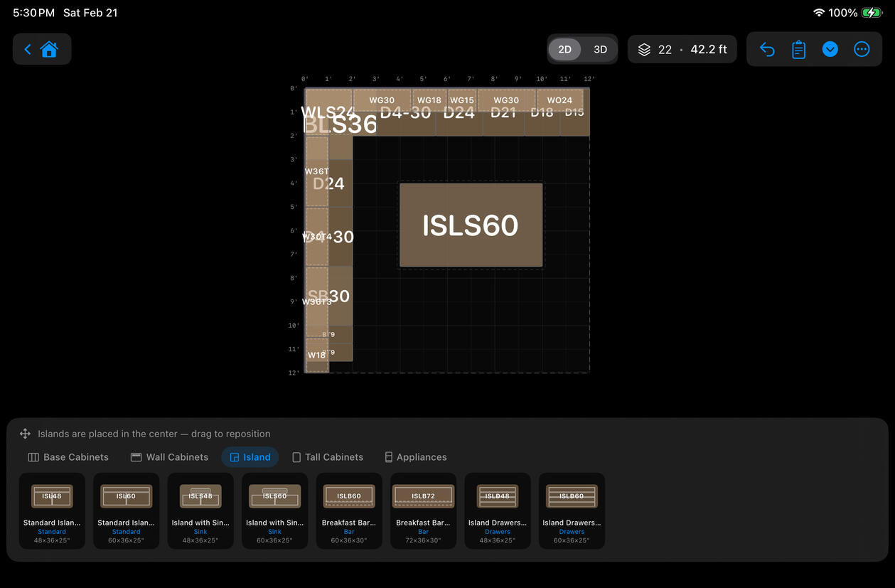895x588 pixels.
Task: Open the Base Cabinets tab
Action: pos(68,457)
